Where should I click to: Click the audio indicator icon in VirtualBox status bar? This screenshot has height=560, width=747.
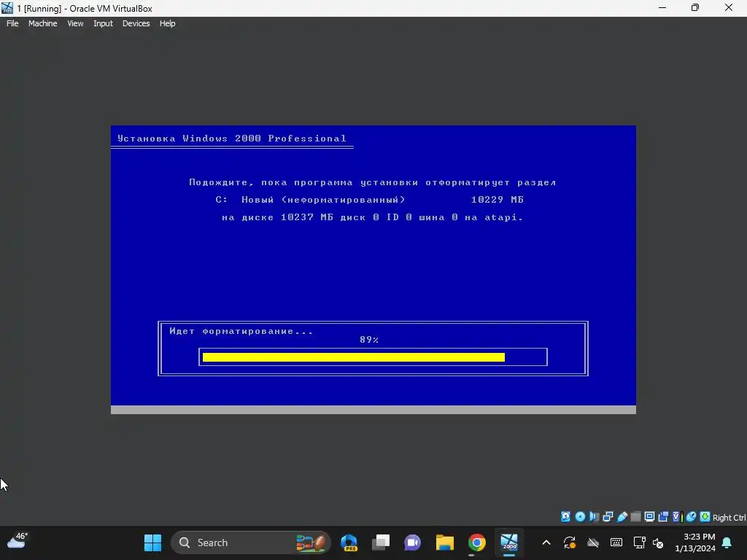coord(594,517)
